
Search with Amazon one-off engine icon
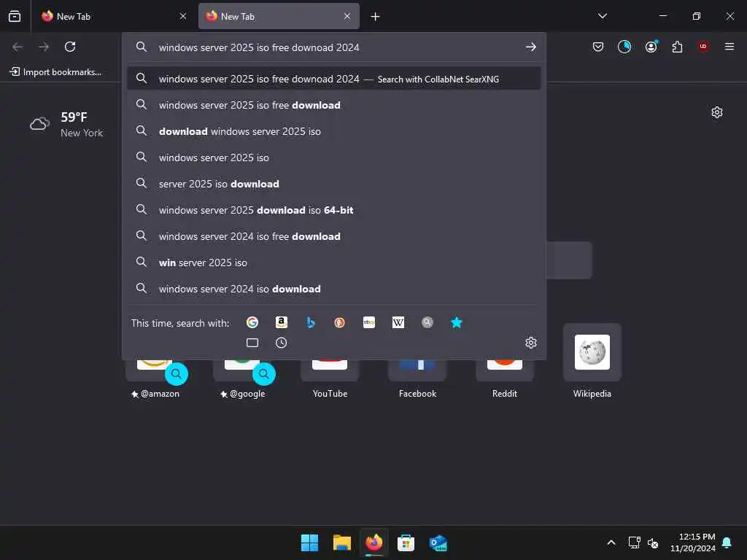click(x=282, y=322)
